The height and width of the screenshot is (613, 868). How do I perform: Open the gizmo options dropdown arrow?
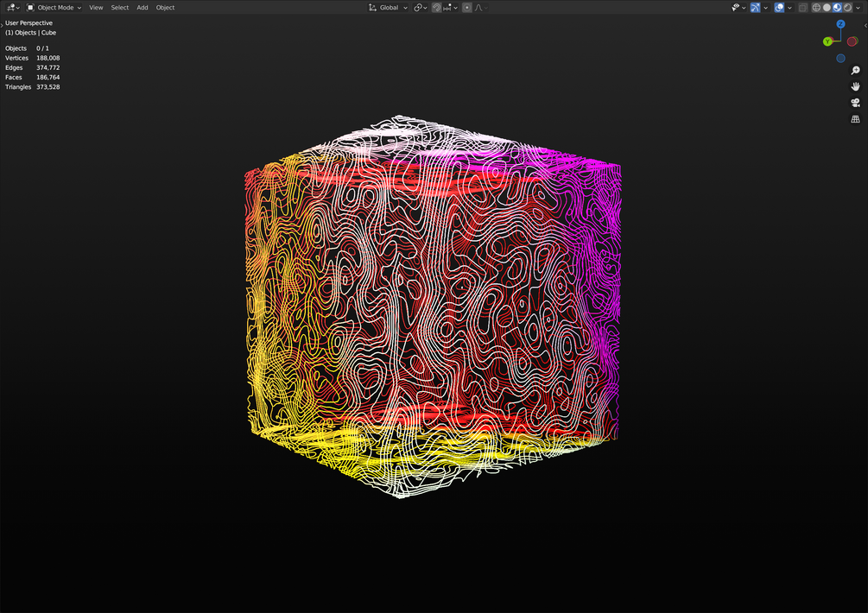[765, 8]
